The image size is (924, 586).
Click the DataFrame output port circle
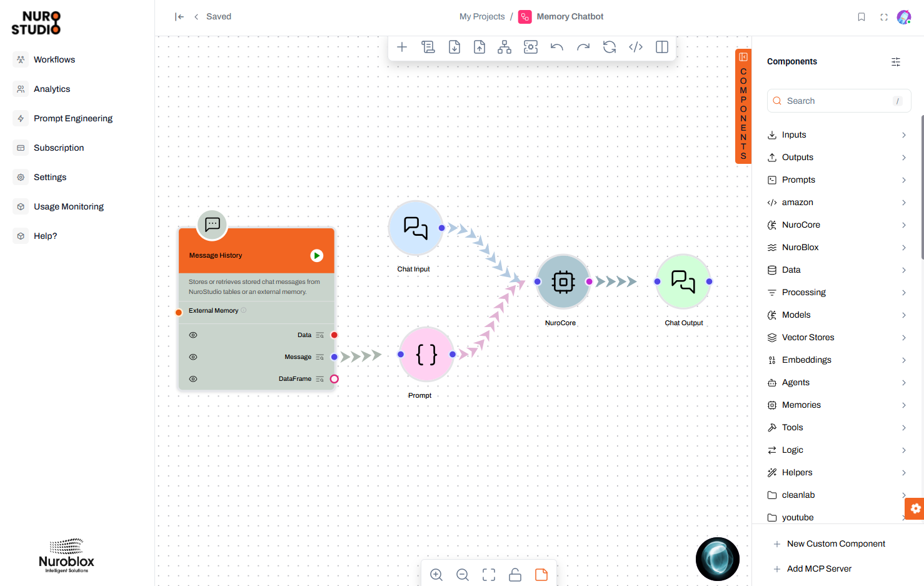[x=334, y=379]
